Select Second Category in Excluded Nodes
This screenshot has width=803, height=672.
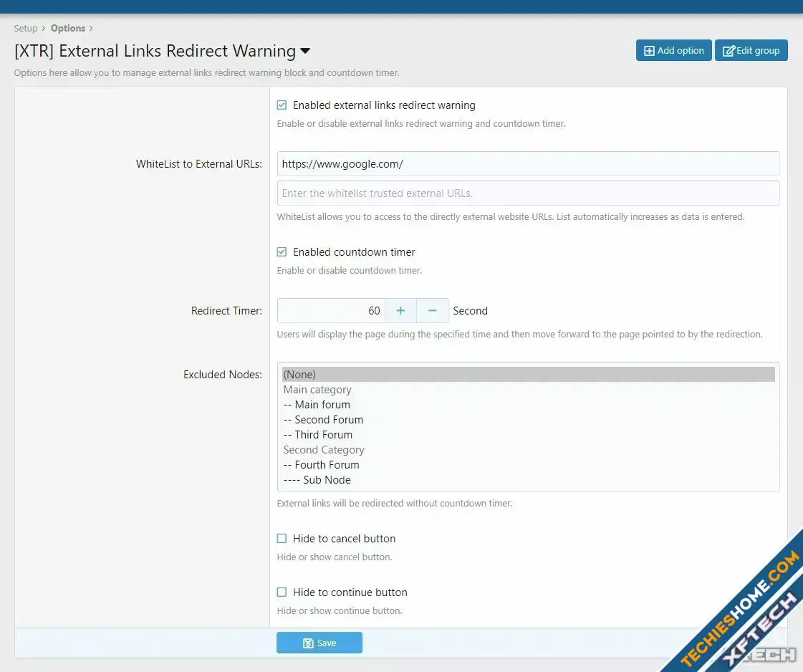pyautogui.click(x=528, y=450)
